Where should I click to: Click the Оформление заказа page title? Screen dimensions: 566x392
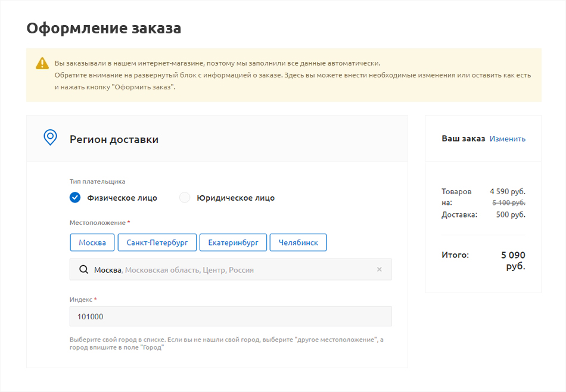104,28
